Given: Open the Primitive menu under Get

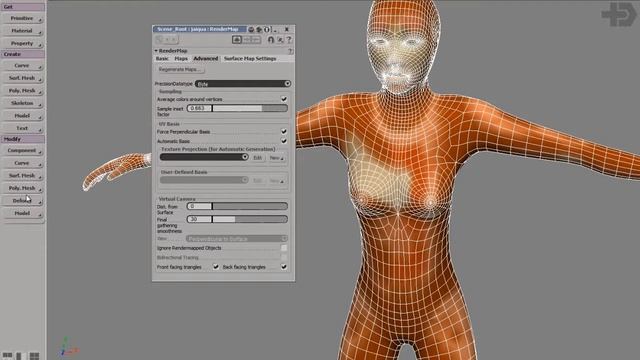Looking at the screenshot, I should click(x=22, y=18).
